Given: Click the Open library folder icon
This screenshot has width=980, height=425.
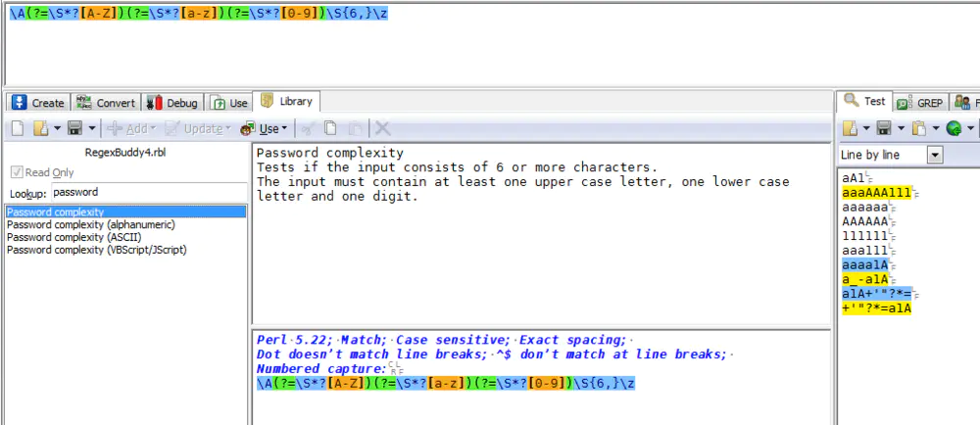Looking at the screenshot, I should click(40, 128).
